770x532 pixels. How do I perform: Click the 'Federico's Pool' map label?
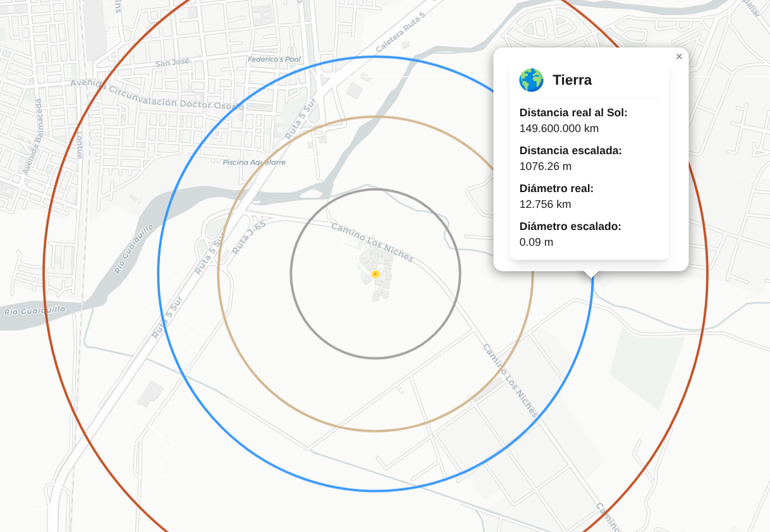[x=274, y=59]
